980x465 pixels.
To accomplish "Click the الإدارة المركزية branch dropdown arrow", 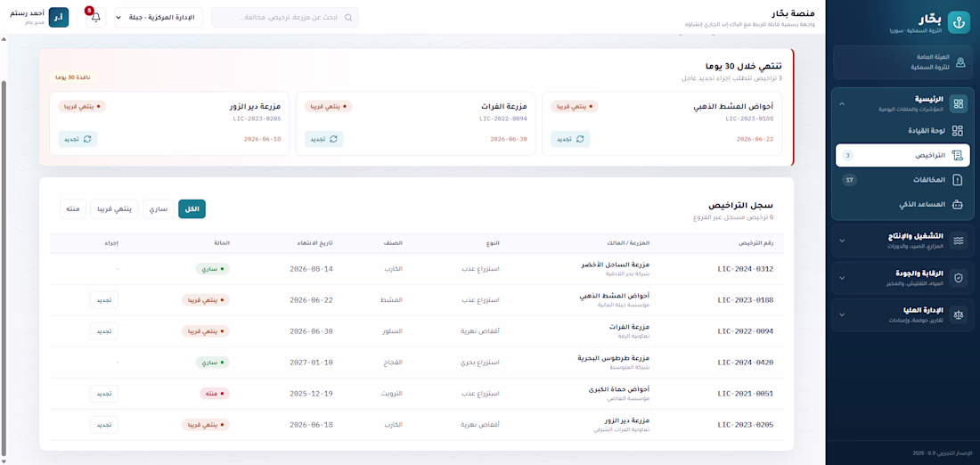I will [118, 18].
